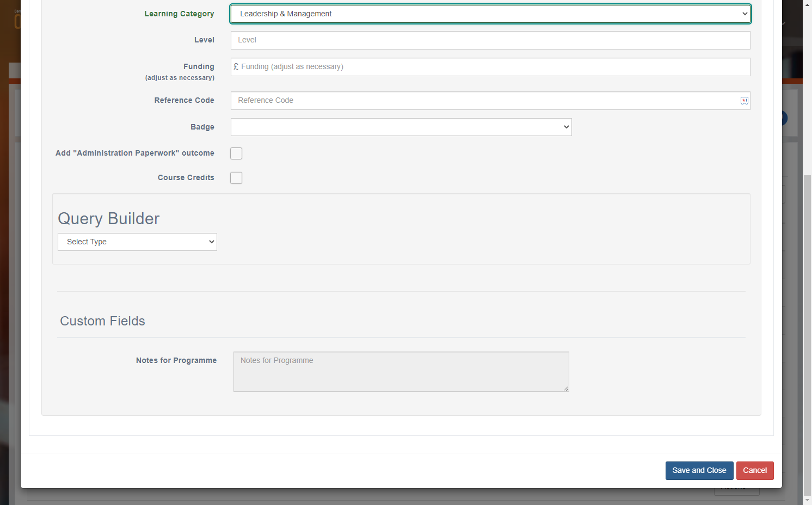
Task: Click the Level input field
Action: click(490, 40)
